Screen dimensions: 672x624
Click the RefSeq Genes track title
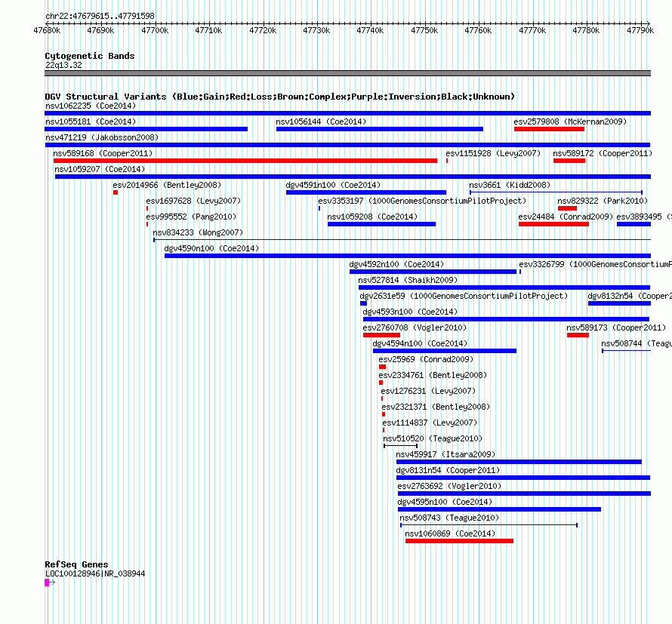[x=76, y=564]
